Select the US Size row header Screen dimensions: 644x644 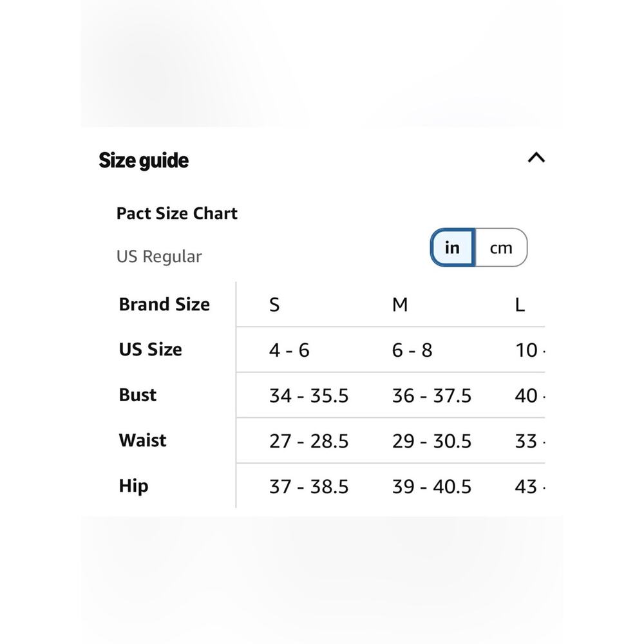pyautogui.click(x=150, y=350)
